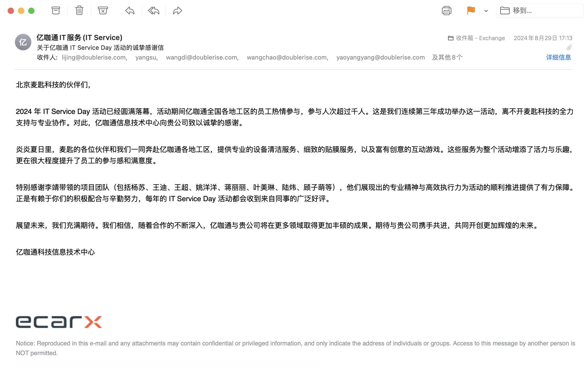Open the flag color dropdown arrow

(486, 11)
